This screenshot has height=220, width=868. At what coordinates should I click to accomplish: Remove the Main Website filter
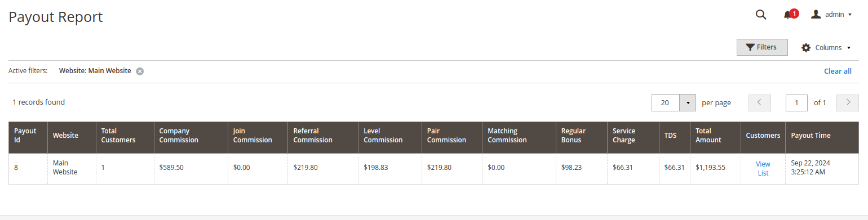(140, 71)
